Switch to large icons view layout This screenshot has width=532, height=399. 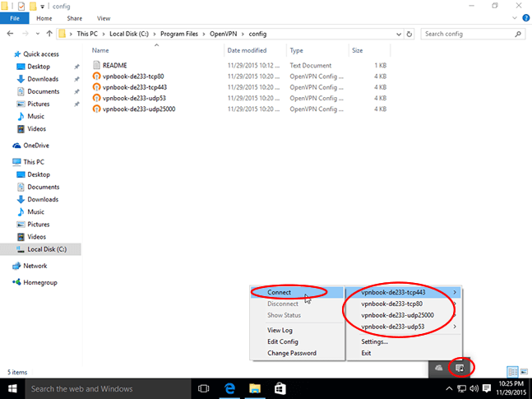click(x=525, y=372)
